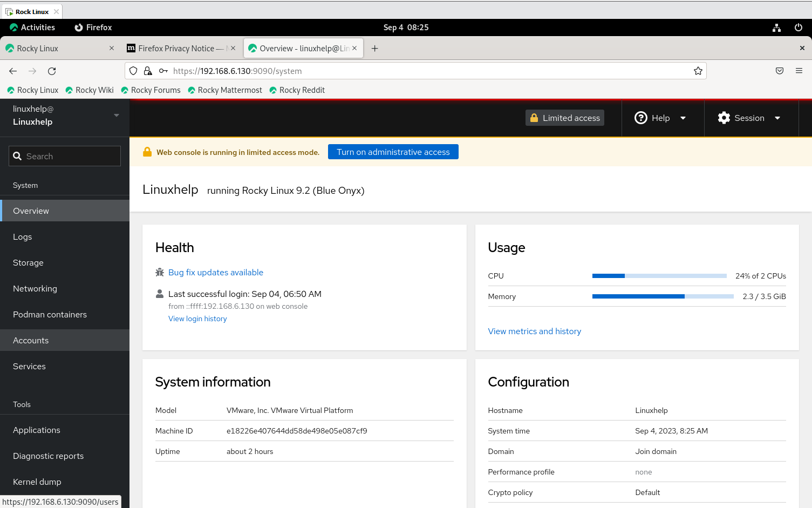Click the Help question mark icon
The image size is (812, 508).
point(641,118)
